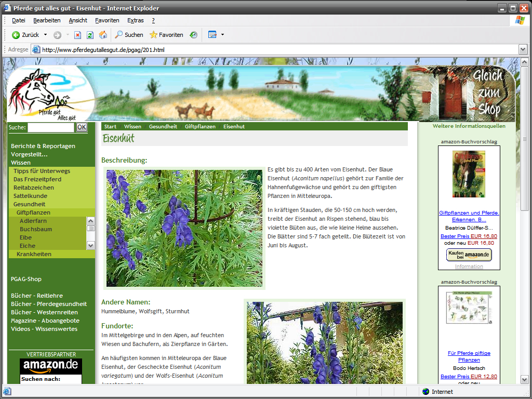Click the history/media icon in toolbar
Image resolution: width=532 pixels, height=399 pixels.
(193, 35)
